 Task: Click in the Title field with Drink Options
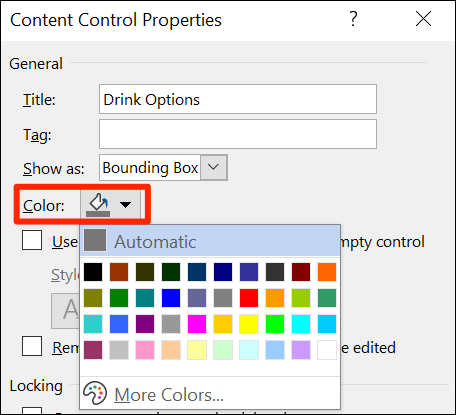pos(238,99)
